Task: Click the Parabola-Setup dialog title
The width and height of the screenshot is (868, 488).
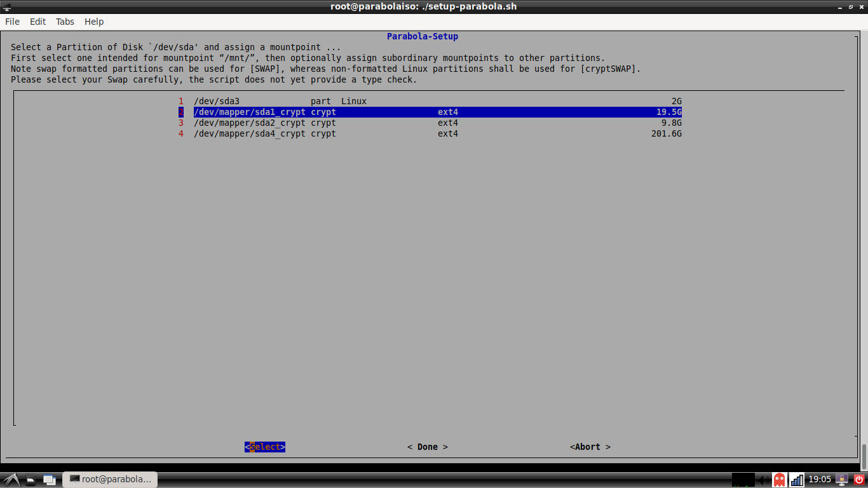Action: tap(423, 36)
